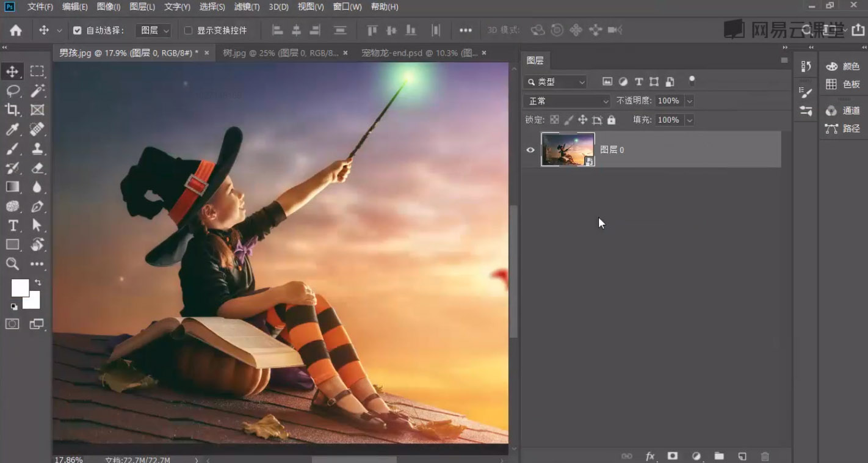Open the 色板 panel
Image resolution: width=868 pixels, height=463 pixels.
coord(843,85)
